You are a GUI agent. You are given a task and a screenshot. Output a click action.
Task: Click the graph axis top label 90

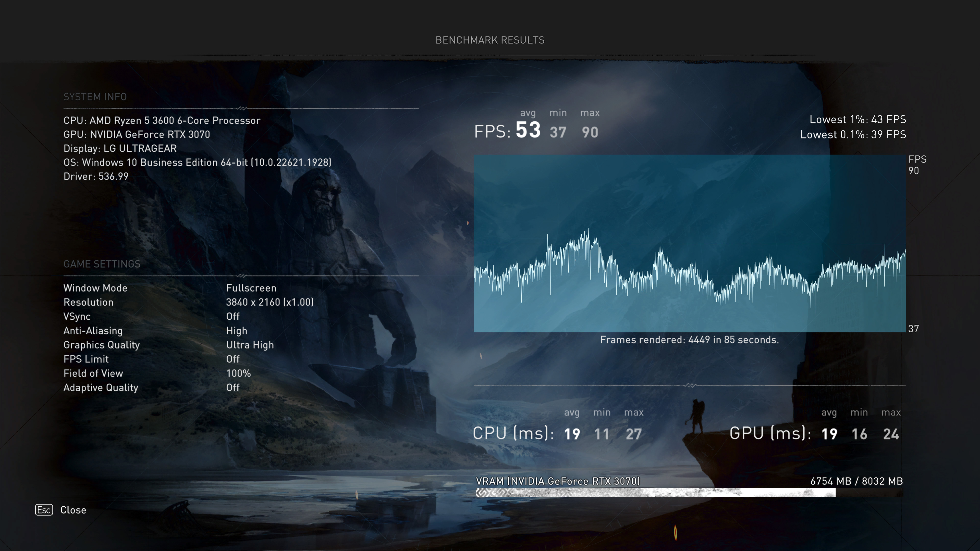tap(914, 171)
